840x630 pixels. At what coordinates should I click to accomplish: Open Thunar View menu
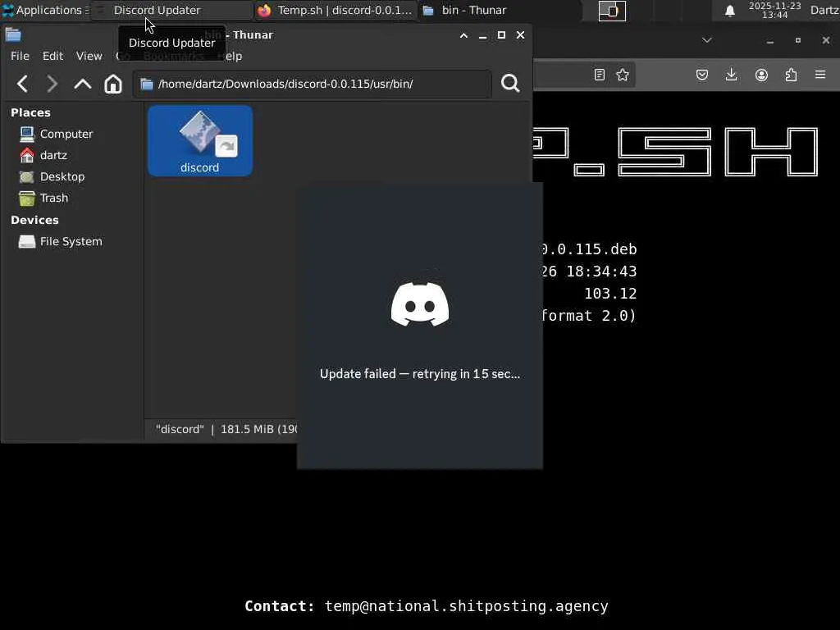(x=89, y=56)
